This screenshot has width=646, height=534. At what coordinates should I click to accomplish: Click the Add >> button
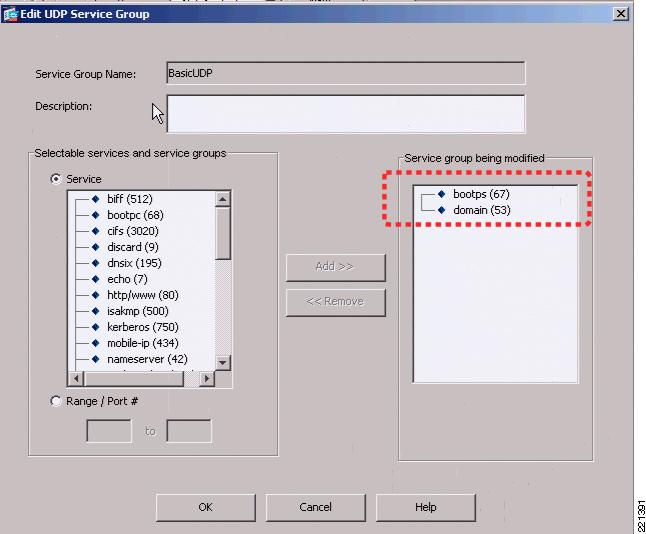click(x=335, y=267)
